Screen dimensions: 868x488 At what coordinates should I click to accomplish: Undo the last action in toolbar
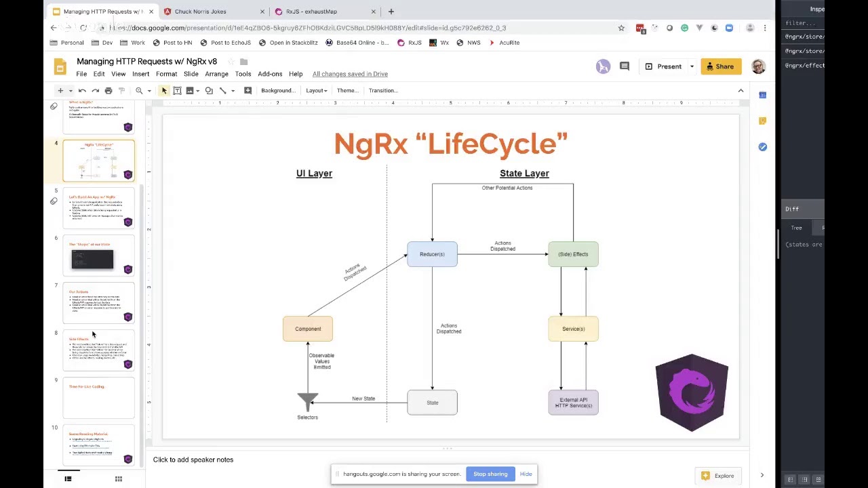82,91
